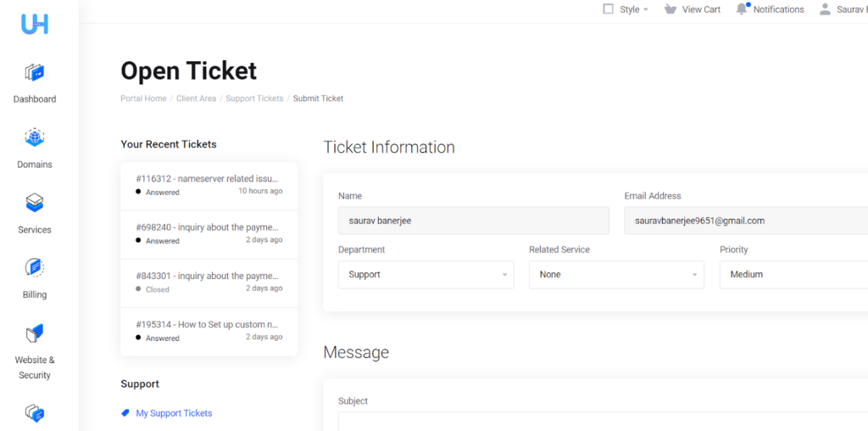Click the Style frame icon in the top bar

point(609,9)
